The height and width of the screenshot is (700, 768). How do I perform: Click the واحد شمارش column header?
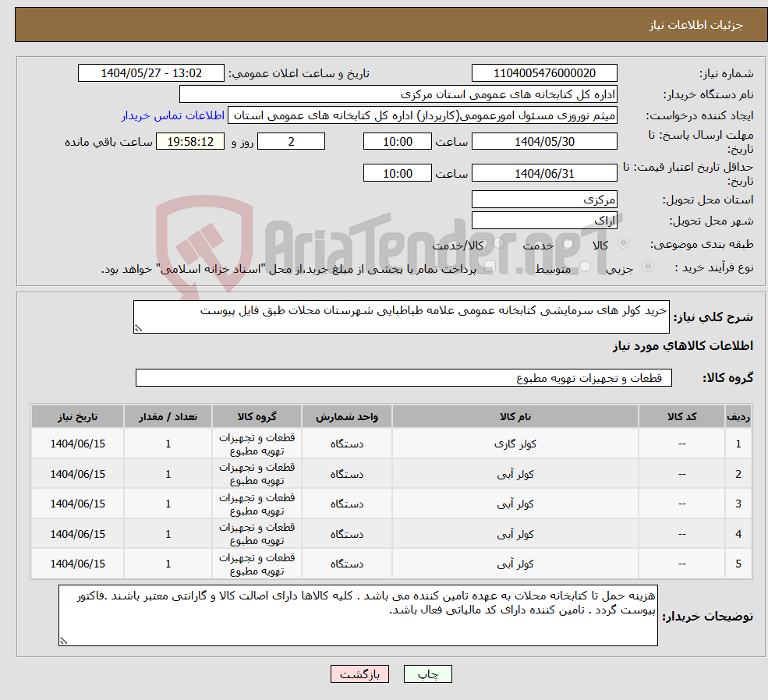click(x=347, y=416)
